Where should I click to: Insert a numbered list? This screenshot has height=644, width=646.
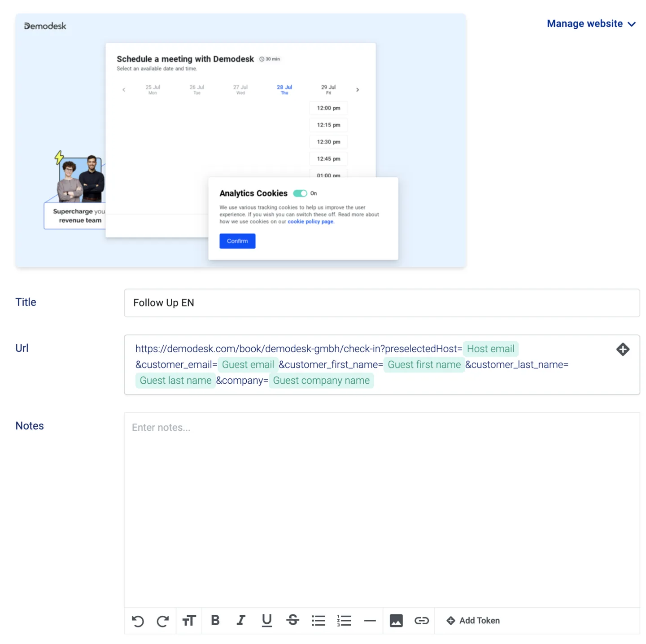click(x=344, y=621)
